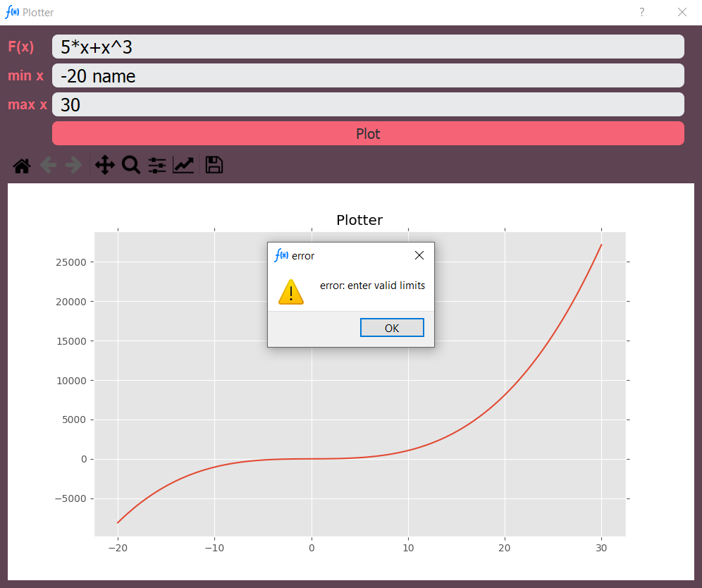
Task: Click the y-axis label 15000
Action: pyautogui.click(x=71, y=341)
